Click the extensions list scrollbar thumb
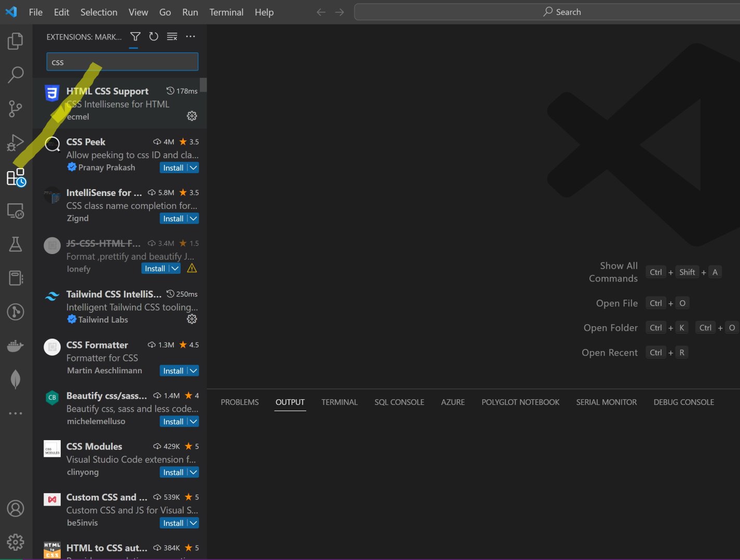 (203, 85)
